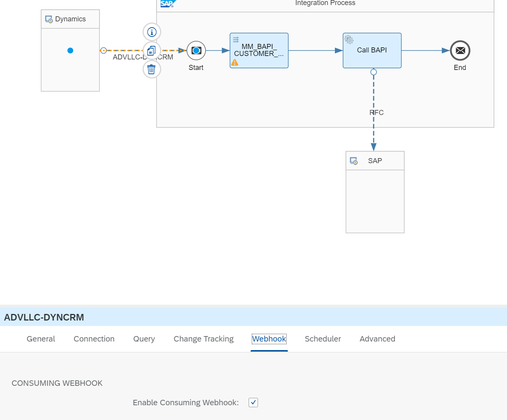Switch to the Advanced tab

(x=377, y=339)
